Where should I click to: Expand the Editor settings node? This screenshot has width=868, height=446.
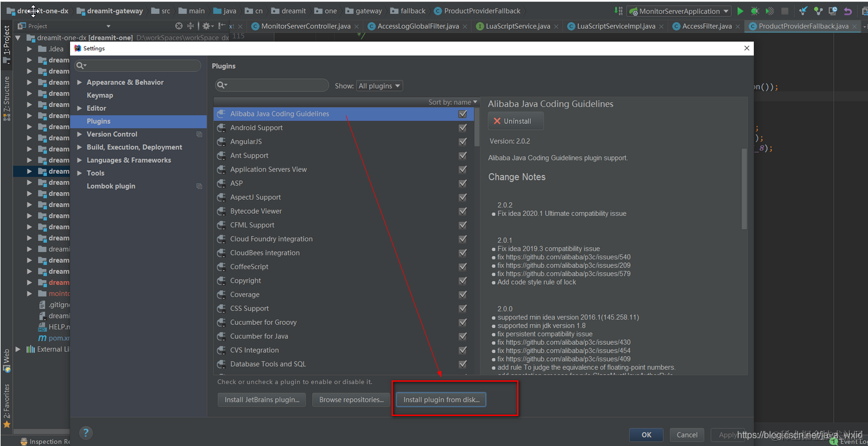pyautogui.click(x=80, y=108)
